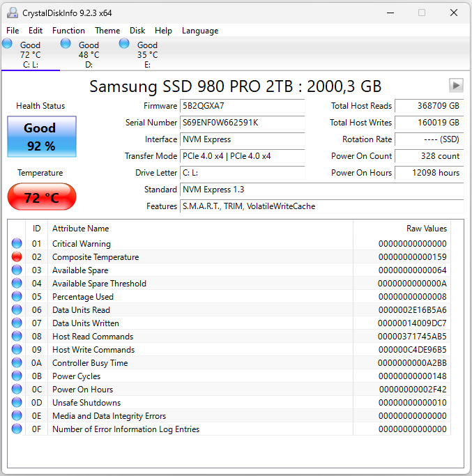Click the Features field with S.M.A.R.T., TRIM

[x=322, y=206]
